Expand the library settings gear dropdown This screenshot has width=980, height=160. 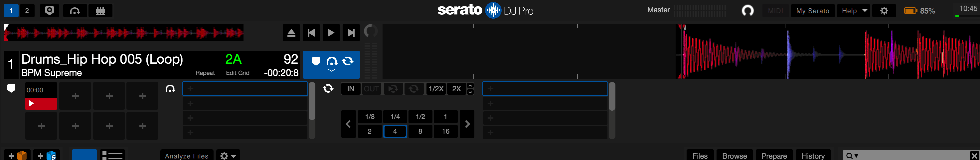[x=228, y=155]
